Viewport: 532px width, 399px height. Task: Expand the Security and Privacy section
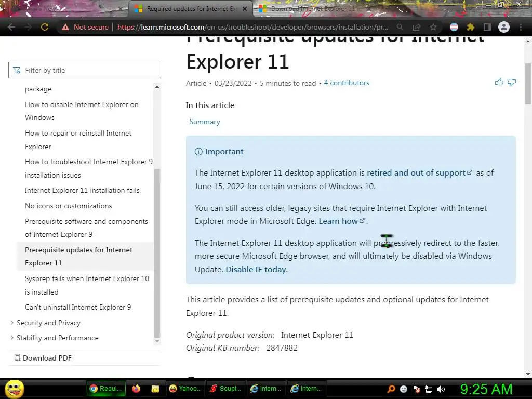coord(48,323)
